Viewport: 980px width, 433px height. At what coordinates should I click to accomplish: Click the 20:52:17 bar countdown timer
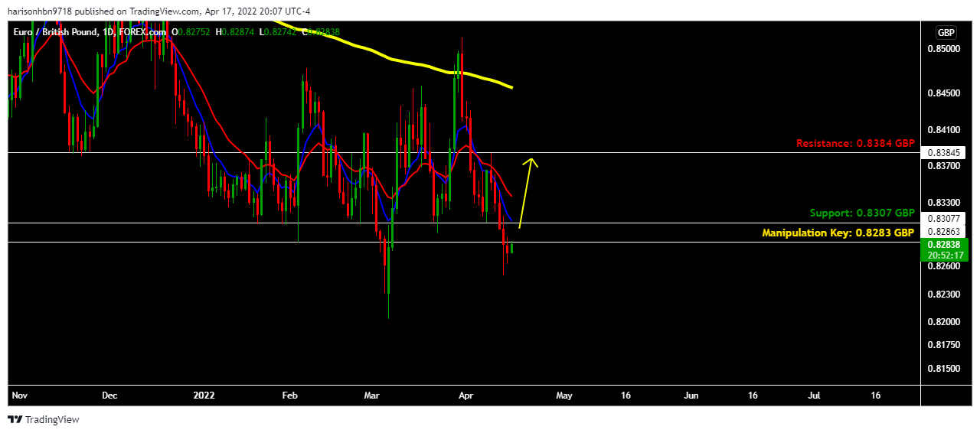pos(944,255)
